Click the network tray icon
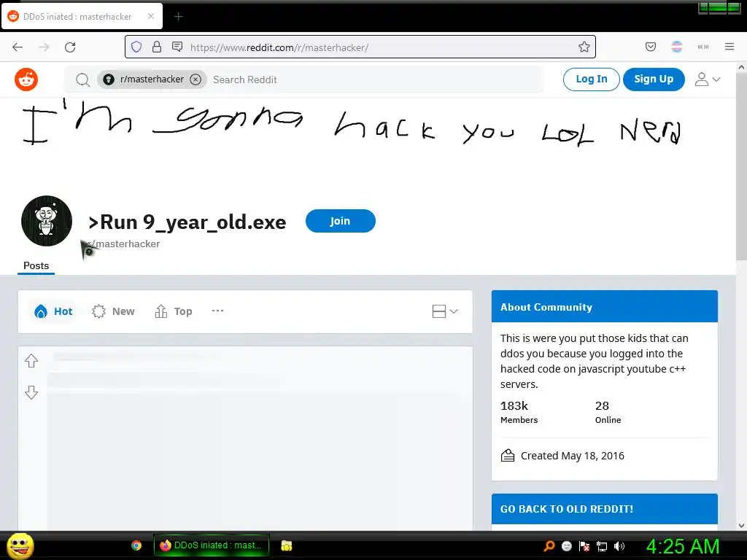This screenshot has height=560, width=747. pyautogui.click(x=602, y=546)
